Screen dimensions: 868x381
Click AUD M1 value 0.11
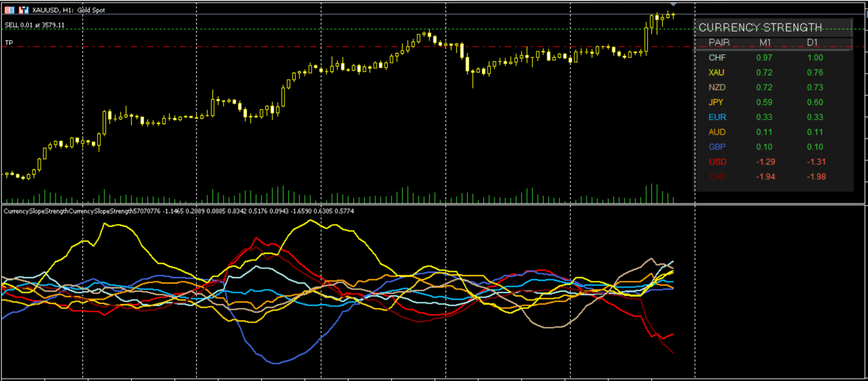[x=765, y=132]
